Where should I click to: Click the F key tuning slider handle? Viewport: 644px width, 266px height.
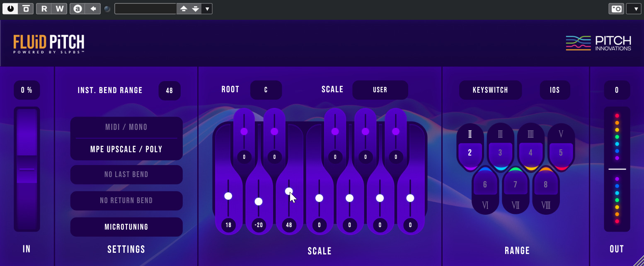[x=319, y=198]
